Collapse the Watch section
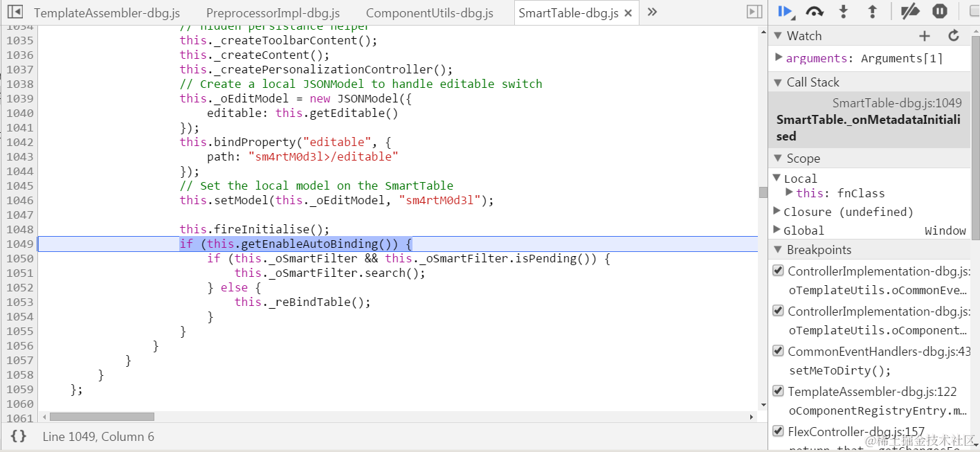Image resolution: width=980 pixels, height=452 pixels. tap(778, 35)
